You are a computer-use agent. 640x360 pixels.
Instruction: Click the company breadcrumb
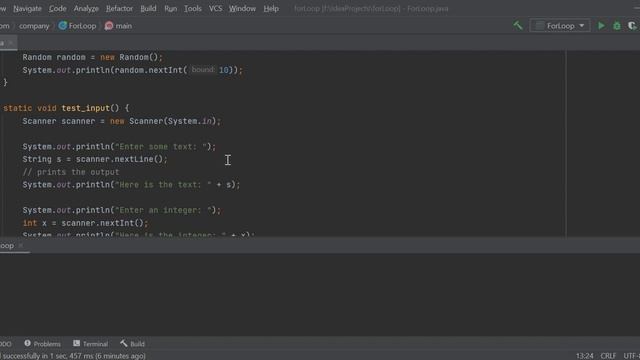click(x=34, y=26)
